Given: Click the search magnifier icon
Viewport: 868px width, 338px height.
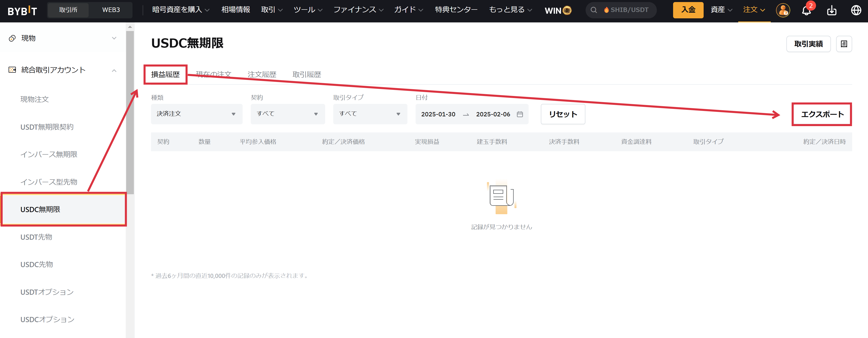Looking at the screenshot, I should coord(594,10).
